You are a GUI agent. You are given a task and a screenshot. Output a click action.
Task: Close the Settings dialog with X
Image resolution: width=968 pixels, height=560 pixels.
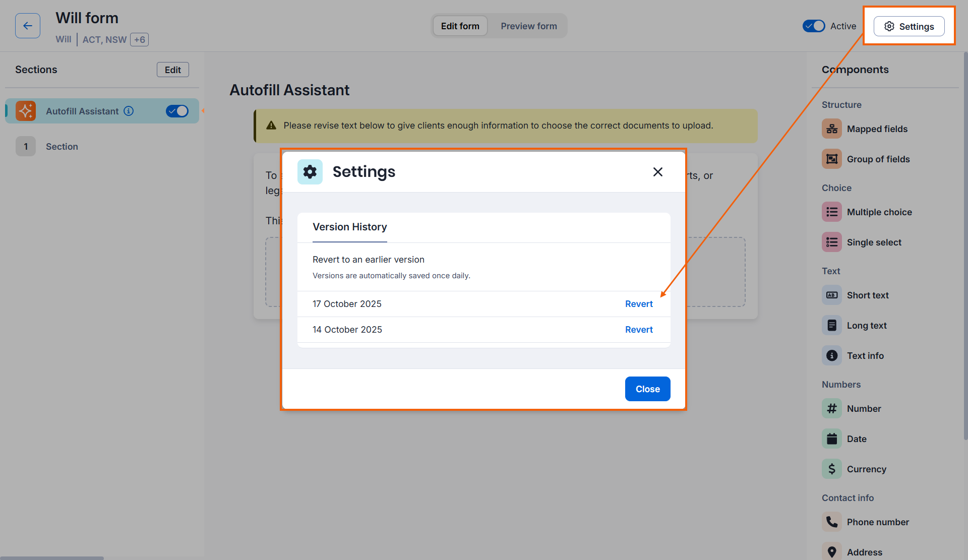point(658,172)
